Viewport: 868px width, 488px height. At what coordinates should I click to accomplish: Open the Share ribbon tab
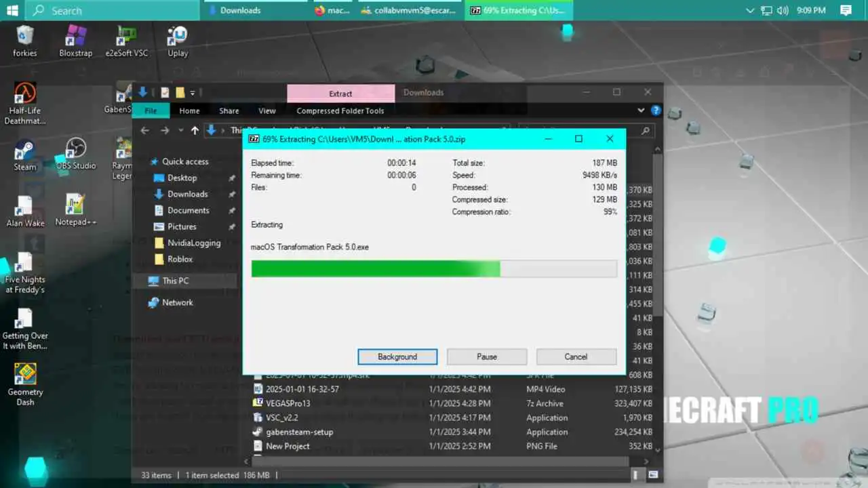click(229, 110)
